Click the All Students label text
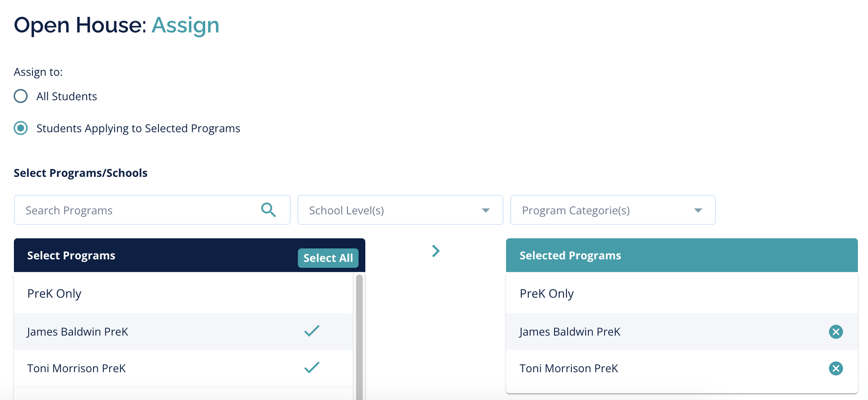This screenshot has height=400, width=868. tap(67, 96)
